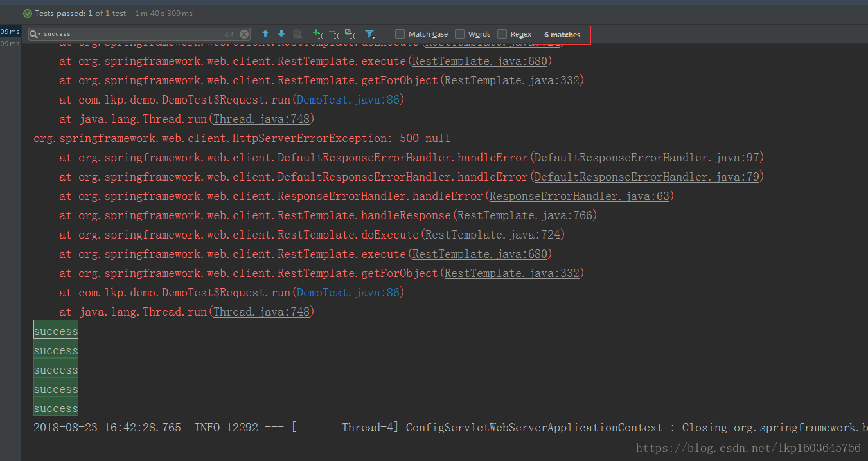
Task: Enable the Regex checkbox
Action: coord(502,34)
